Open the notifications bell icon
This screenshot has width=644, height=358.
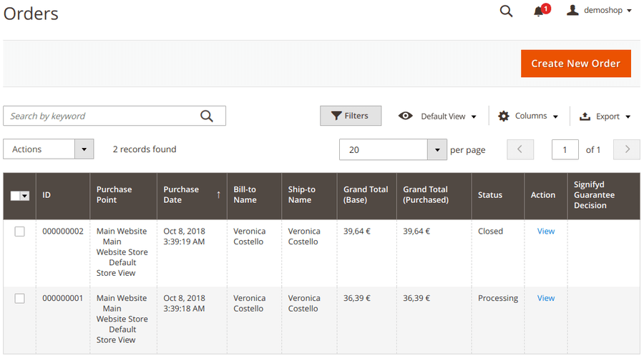(539, 11)
